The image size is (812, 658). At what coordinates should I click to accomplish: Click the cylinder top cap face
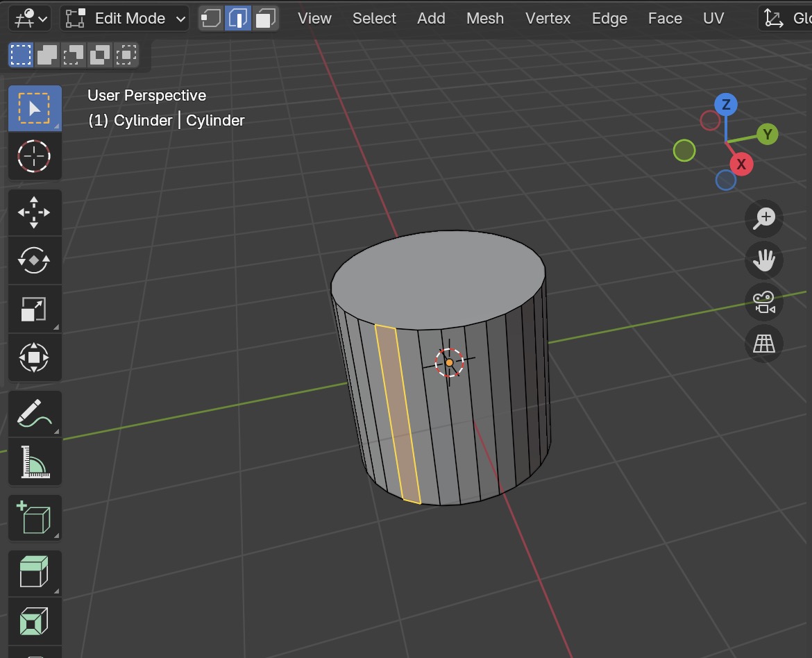tap(438, 280)
